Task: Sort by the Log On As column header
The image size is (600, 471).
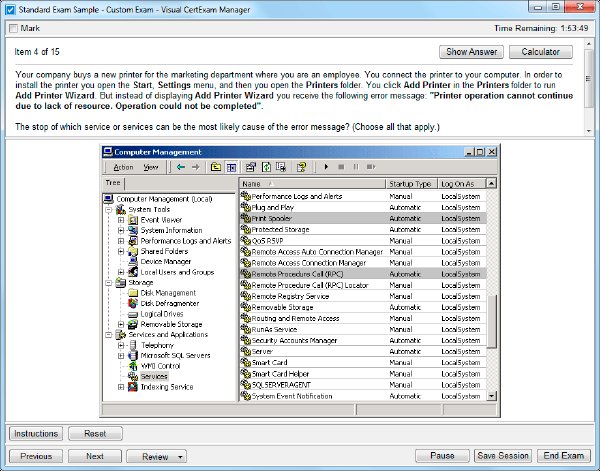Action: coord(462,184)
